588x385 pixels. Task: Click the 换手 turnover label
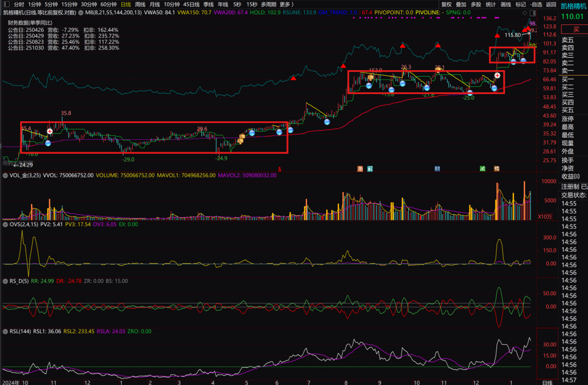[x=567, y=160]
